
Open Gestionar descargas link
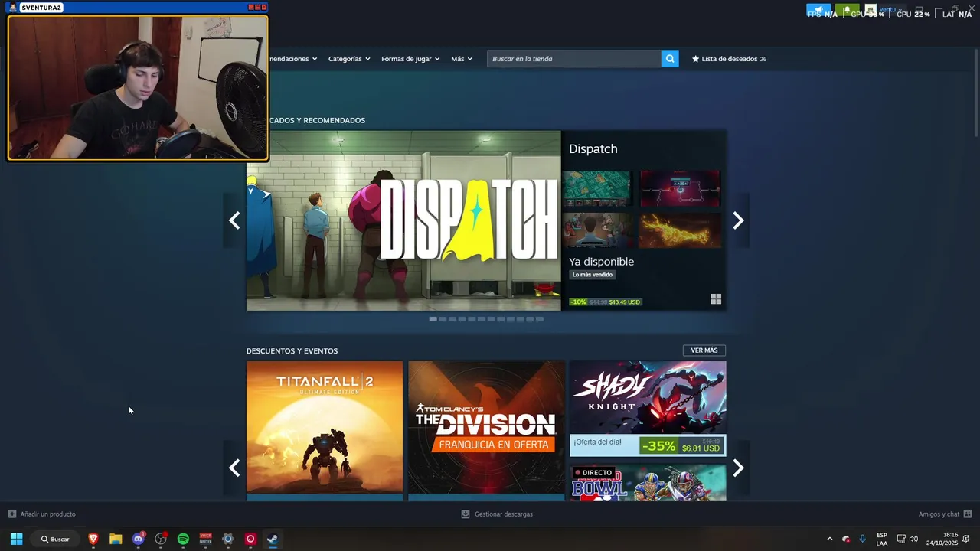point(503,514)
